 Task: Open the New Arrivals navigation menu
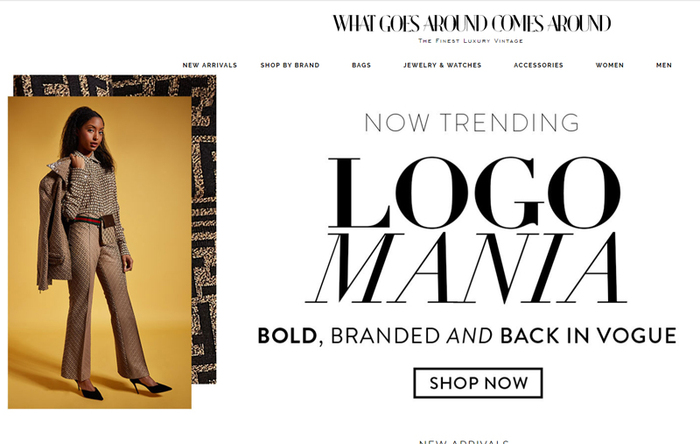pyautogui.click(x=209, y=65)
